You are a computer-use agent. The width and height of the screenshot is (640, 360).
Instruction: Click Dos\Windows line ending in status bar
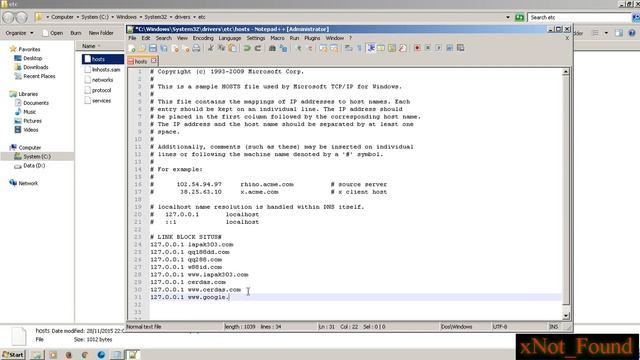[x=456, y=327]
